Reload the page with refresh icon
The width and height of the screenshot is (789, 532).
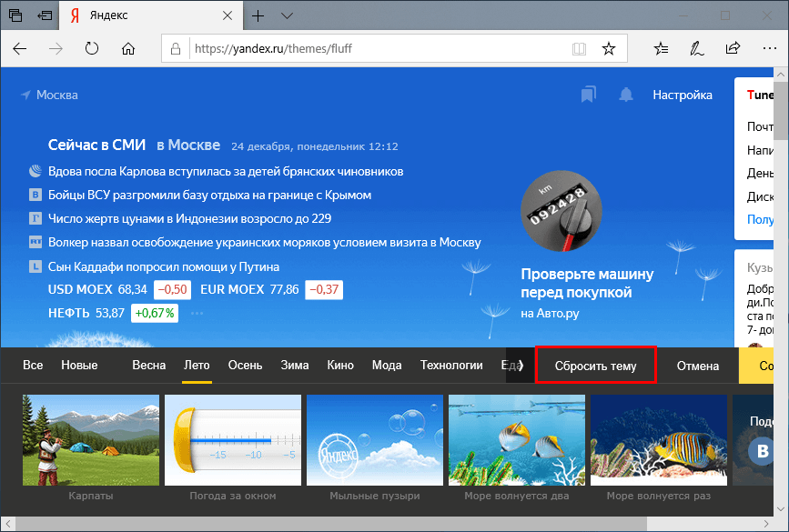(x=92, y=49)
